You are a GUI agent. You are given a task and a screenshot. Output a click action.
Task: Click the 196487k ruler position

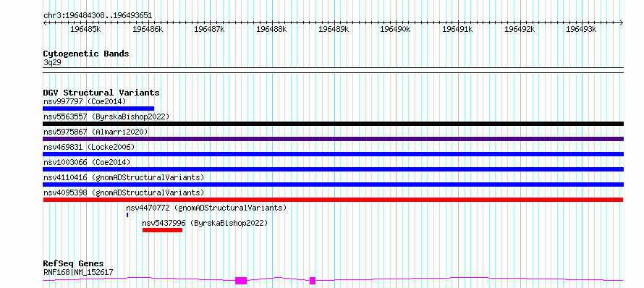[x=209, y=29]
